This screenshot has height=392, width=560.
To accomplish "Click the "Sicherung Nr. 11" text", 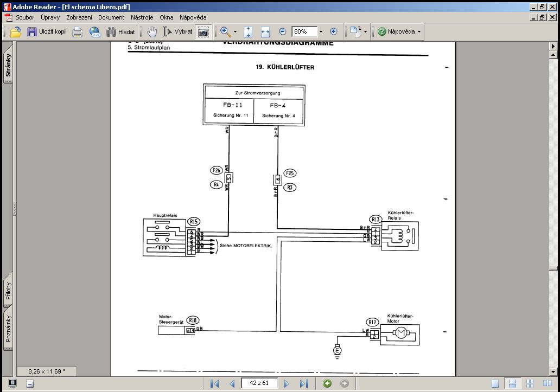I will pos(231,115).
